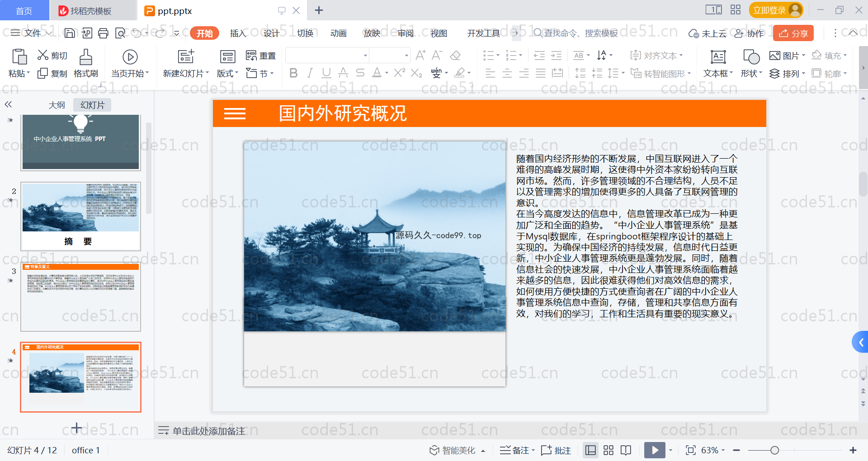Click the text highlight color icon
Screen dimensions: 868x461
460,73
